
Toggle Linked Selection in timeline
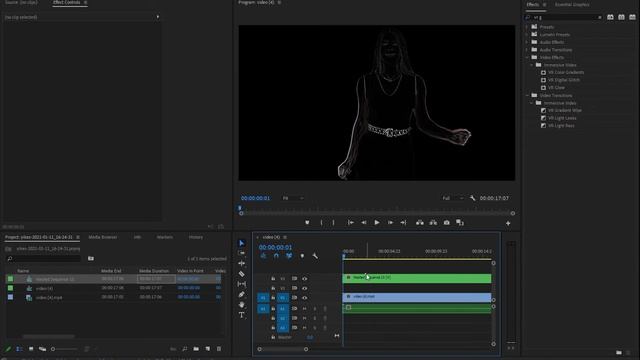tap(289, 256)
